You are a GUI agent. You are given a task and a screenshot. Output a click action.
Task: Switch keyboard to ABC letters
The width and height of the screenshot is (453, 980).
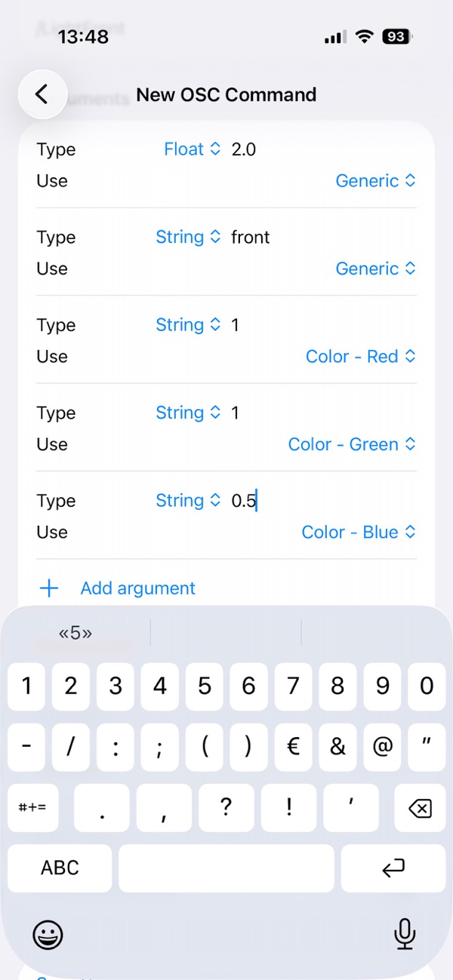60,868
